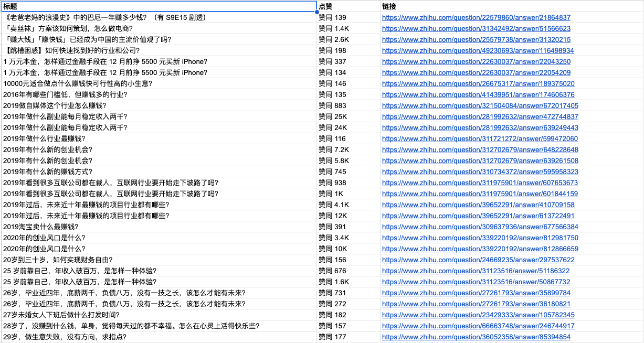
Task: Select the cell 赞同 938
Action: pyautogui.click(x=349, y=183)
